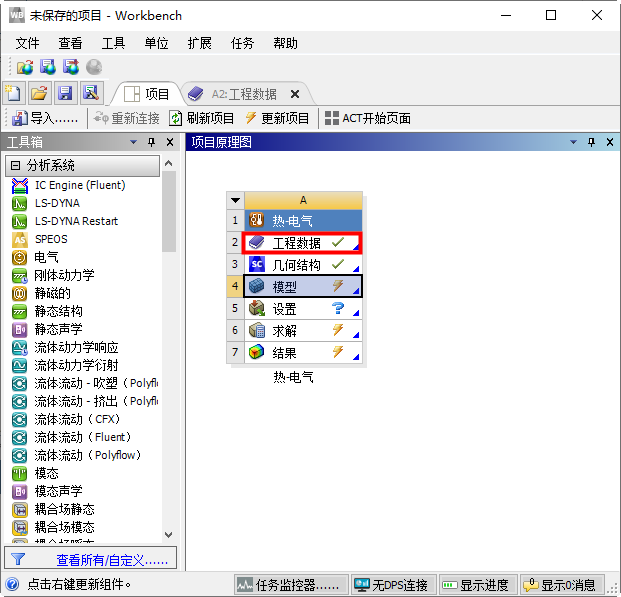Open the 工具箱 panel dropdown arrow

(x=133, y=142)
